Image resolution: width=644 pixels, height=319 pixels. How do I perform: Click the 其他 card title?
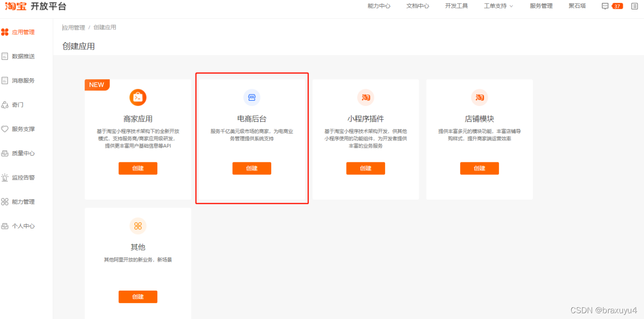pyautogui.click(x=138, y=247)
